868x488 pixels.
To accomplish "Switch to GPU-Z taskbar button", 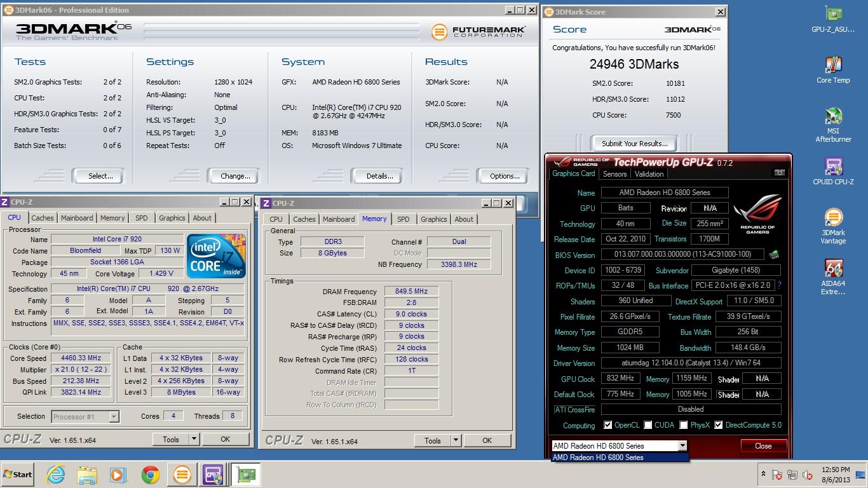I will point(245,475).
